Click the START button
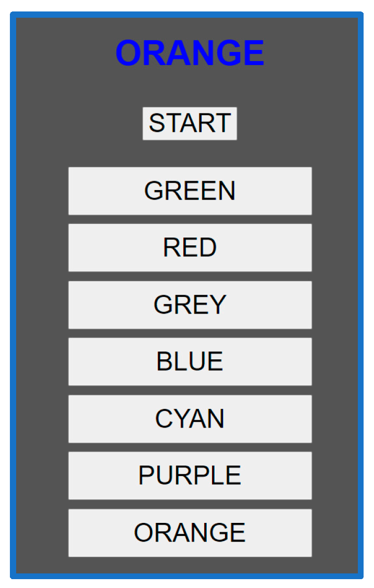This screenshot has width=374, height=588. pyautogui.click(x=190, y=123)
